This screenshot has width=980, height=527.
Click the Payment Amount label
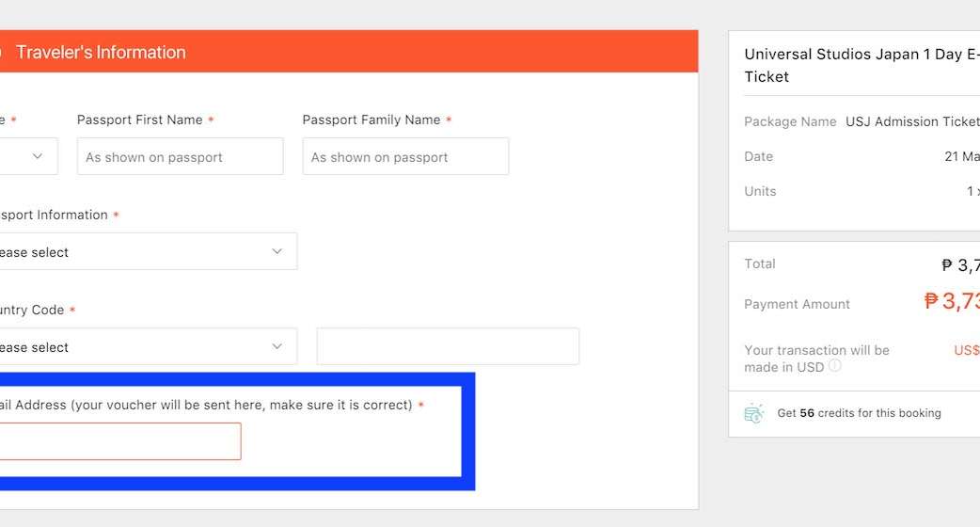tap(797, 304)
